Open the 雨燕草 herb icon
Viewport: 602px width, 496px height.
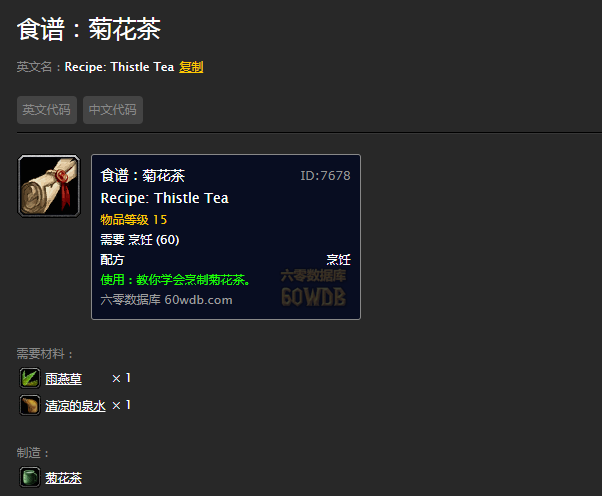coord(30,378)
